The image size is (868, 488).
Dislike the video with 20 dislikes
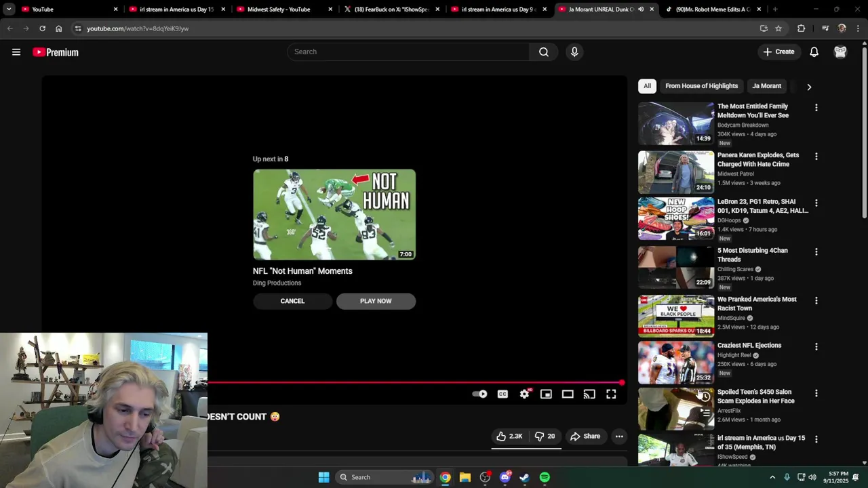[545, 436]
